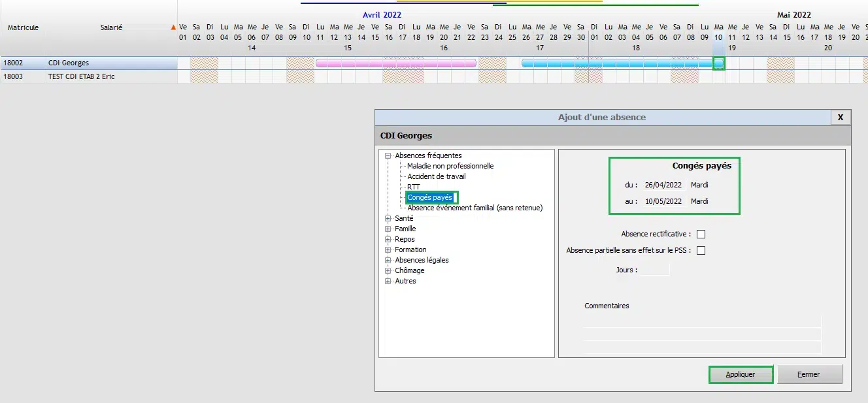This screenshot has width=868, height=403.
Task: Click the Fermer button
Action: pyautogui.click(x=809, y=374)
